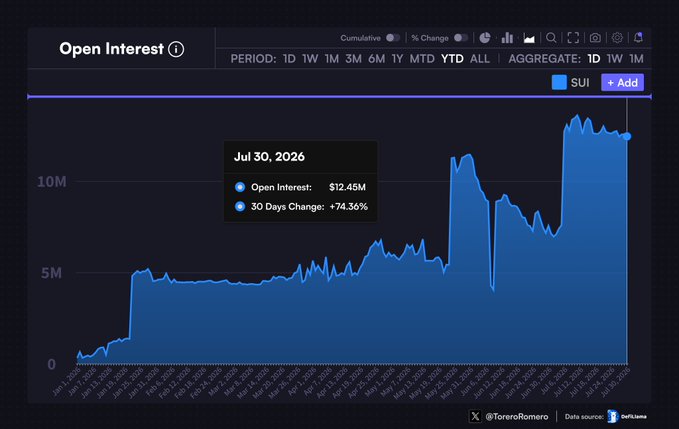The height and width of the screenshot is (429, 679).
Task: Select the area chart view icon
Action: 529,38
